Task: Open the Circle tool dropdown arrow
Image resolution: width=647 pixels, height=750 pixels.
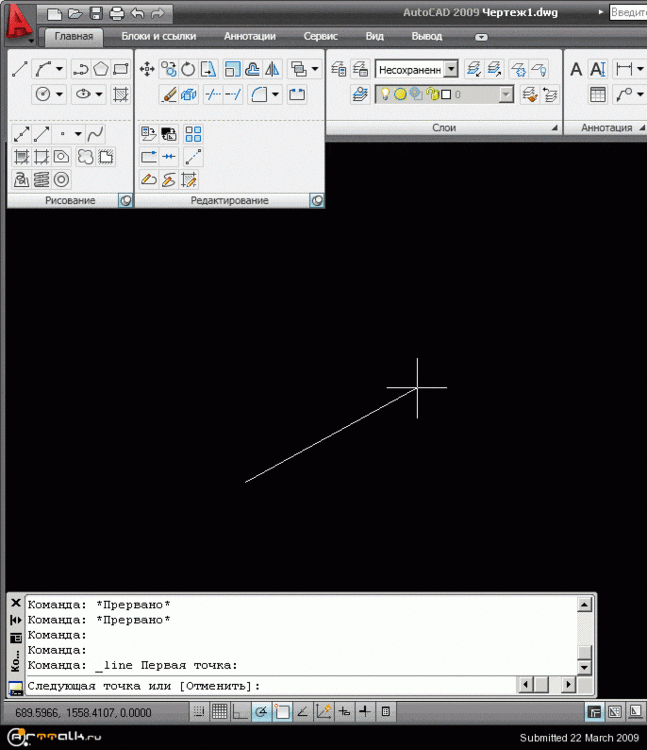Action: pos(59,94)
